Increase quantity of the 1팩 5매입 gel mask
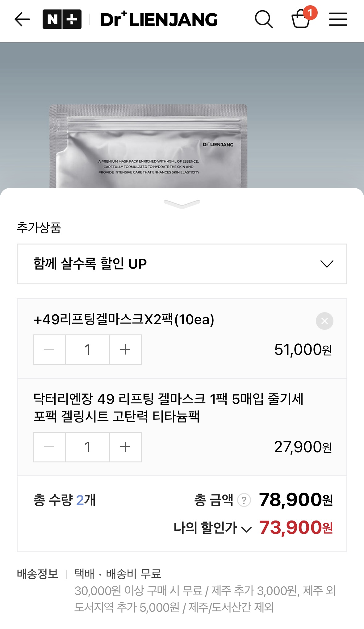Screen dimensions: 364x629 click(125, 447)
